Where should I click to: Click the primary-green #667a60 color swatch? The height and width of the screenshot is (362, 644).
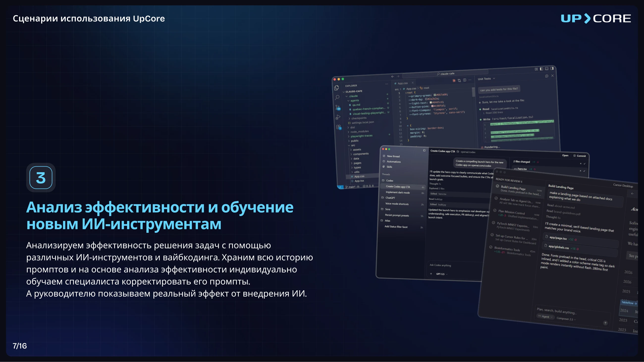pos(435,95)
